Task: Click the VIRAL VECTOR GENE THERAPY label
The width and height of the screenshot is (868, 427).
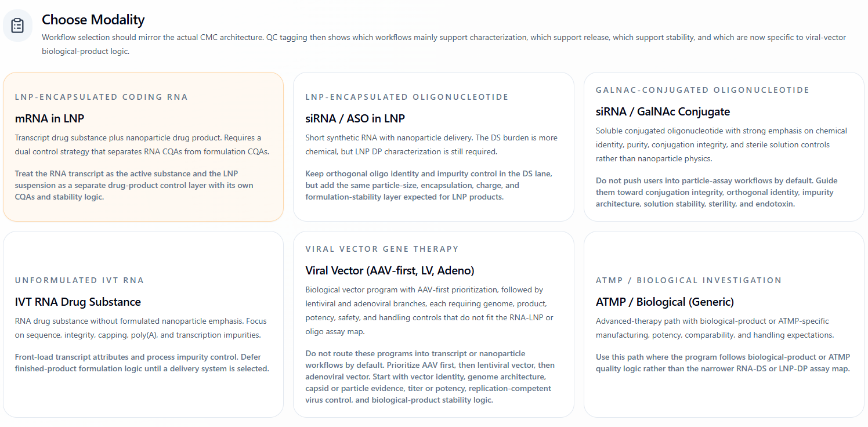Action: tap(382, 249)
